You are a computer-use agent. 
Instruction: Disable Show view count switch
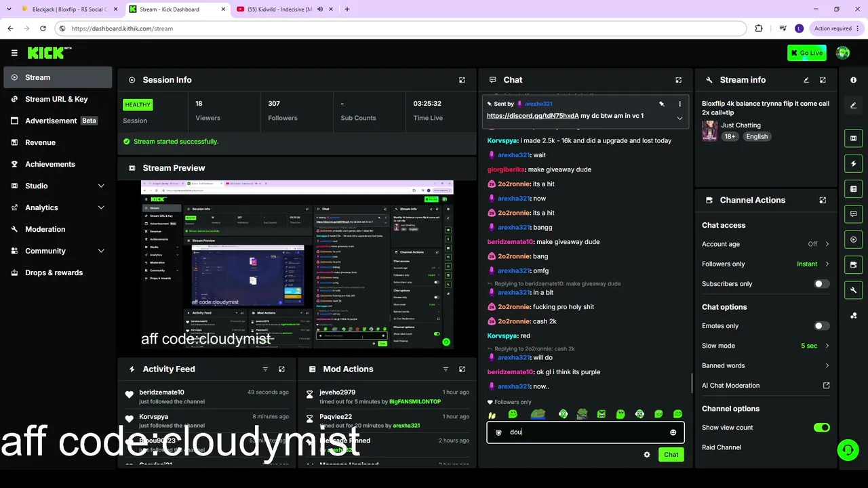[821, 428]
